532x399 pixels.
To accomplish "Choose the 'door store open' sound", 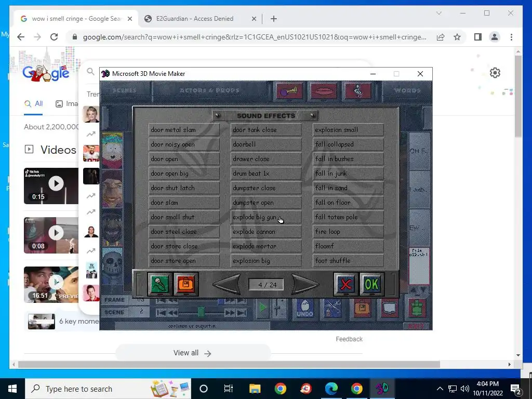I will click(184, 261).
